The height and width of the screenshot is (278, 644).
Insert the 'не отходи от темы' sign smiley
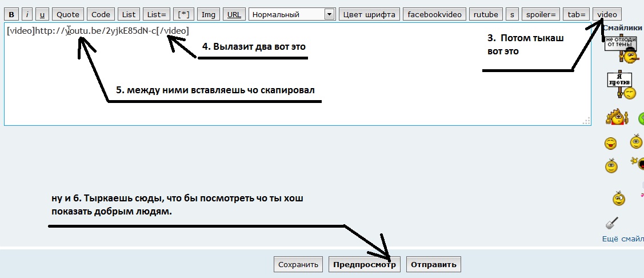click(x=621, y=49)
